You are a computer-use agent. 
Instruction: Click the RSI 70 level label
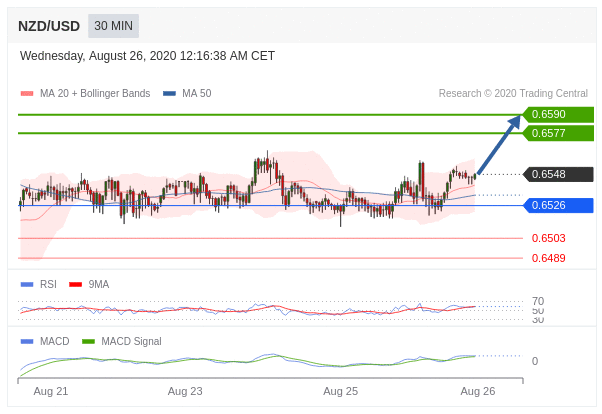click(x=538, y=301)
